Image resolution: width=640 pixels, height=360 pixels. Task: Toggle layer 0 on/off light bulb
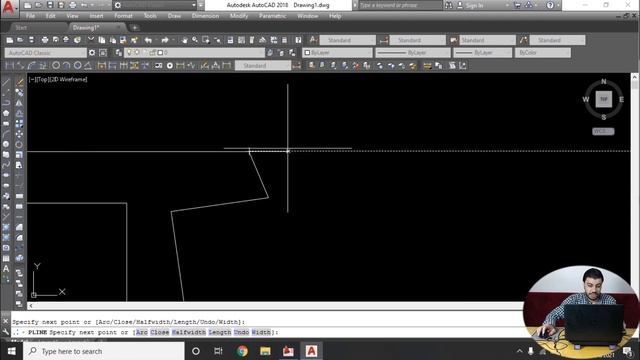click(129, 53)
